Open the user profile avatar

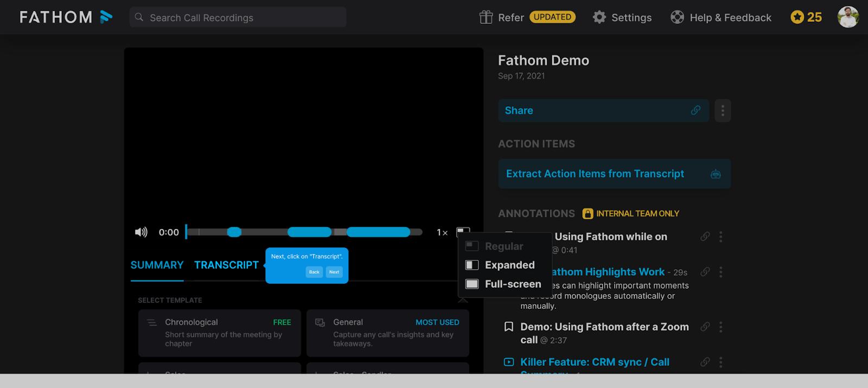[x=848, y=17]
